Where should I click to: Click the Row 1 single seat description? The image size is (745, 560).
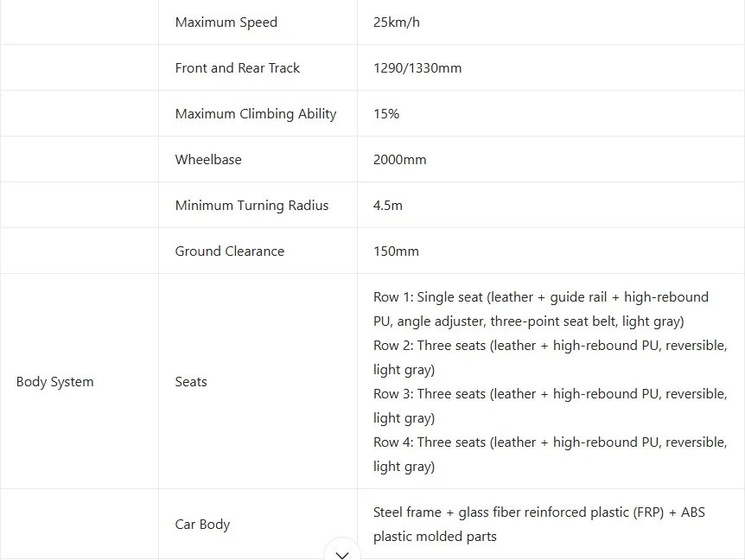click(541, 309)
